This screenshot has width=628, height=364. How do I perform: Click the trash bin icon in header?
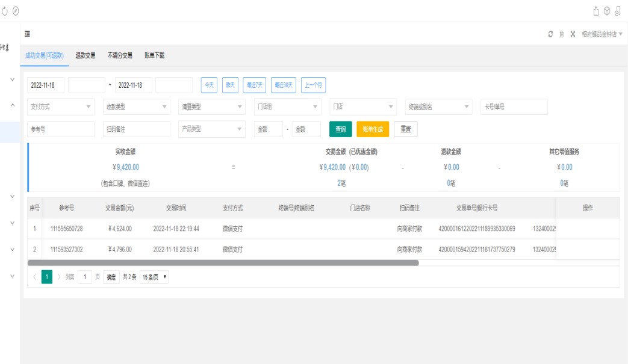[x=562, y=34]
